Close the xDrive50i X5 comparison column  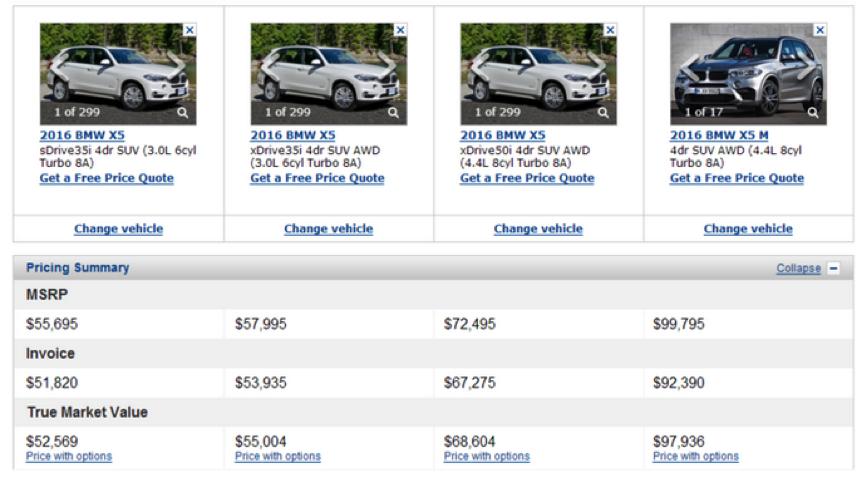tap(610, 31)
